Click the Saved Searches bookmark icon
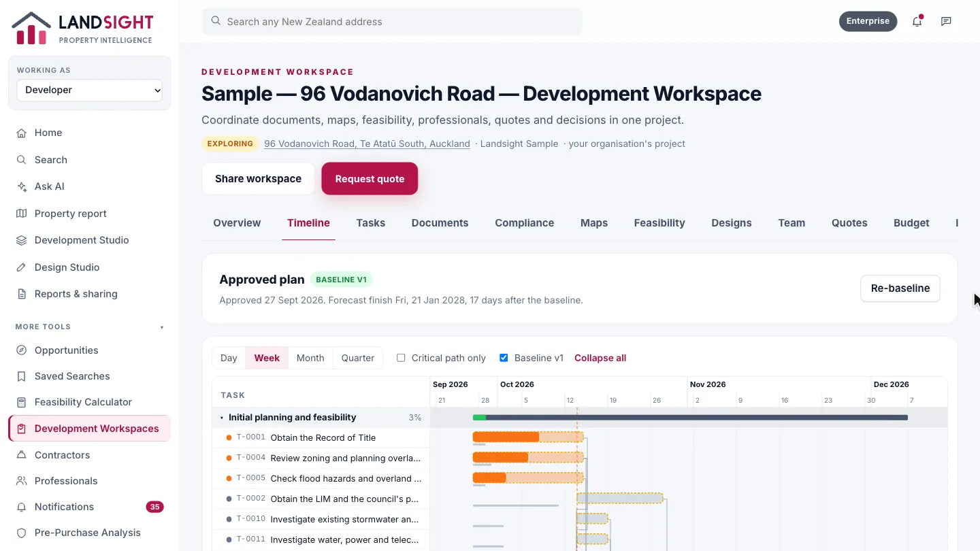The width and height of the screenshot is (980, 551). [22, 376]
